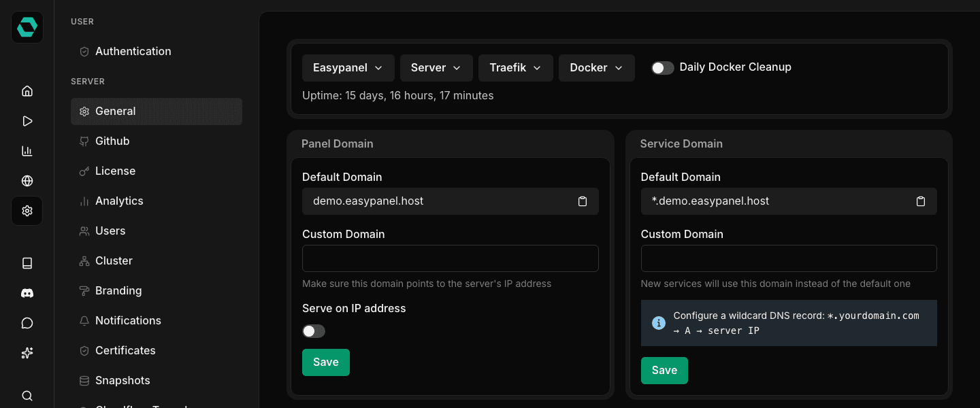Open Authentication settings

pos(157,52)
